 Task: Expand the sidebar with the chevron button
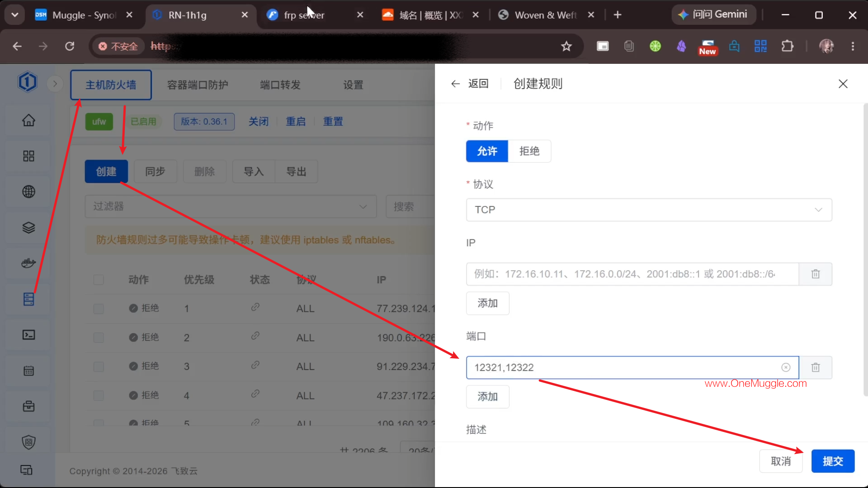[x=55, y=84]
